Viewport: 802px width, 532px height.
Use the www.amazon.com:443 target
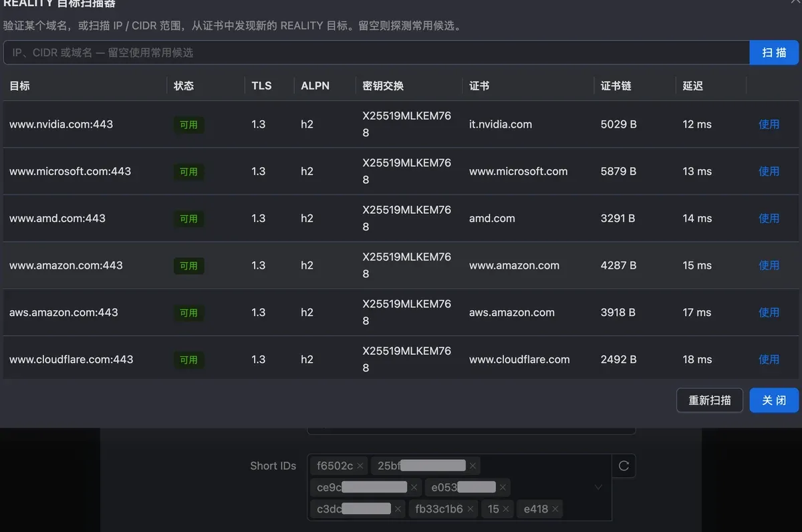(x=769, y=265)
